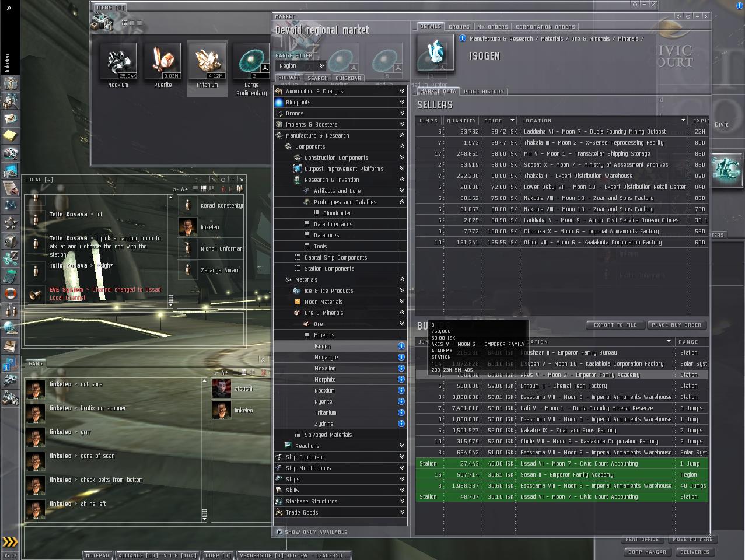The image size is (745, 560).
Task: Open the Character Sheet from the sidebar
Action: click(10, 83)
